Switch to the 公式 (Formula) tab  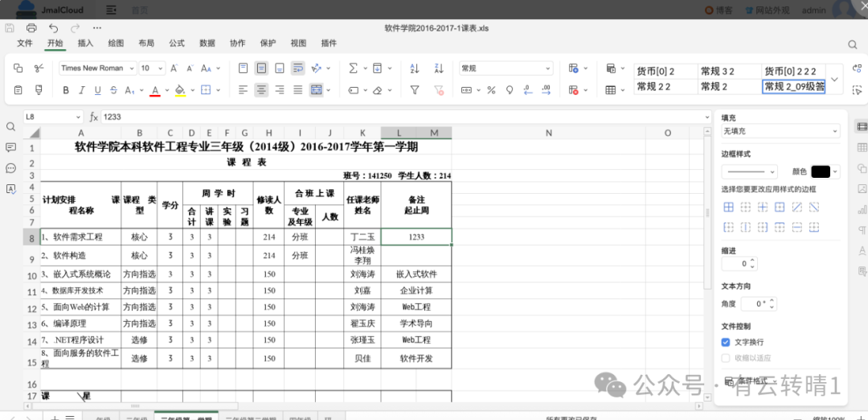tap(176, 43)
